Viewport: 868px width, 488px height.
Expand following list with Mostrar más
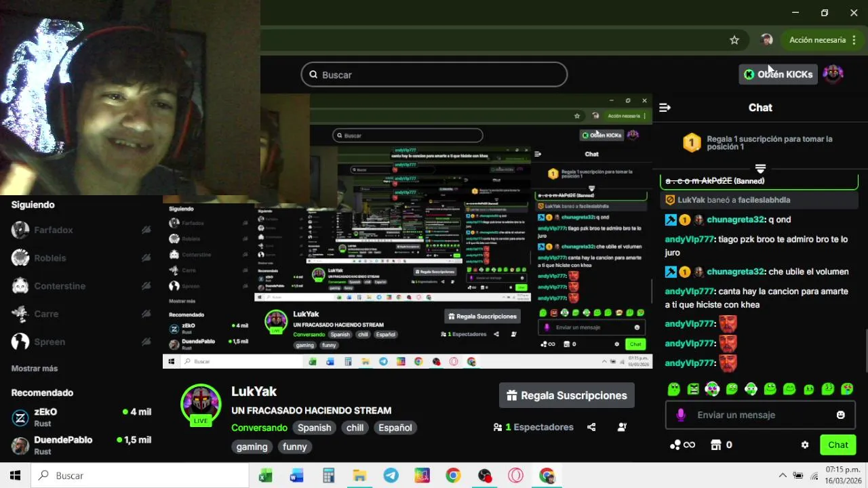35,369
